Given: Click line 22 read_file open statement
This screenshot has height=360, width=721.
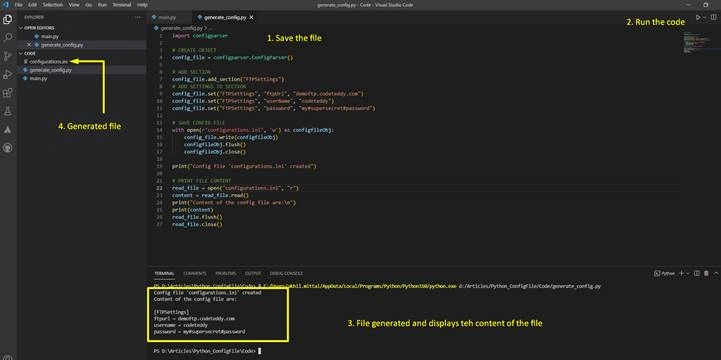Looking at the screenshot, I should tap(235, 188).
